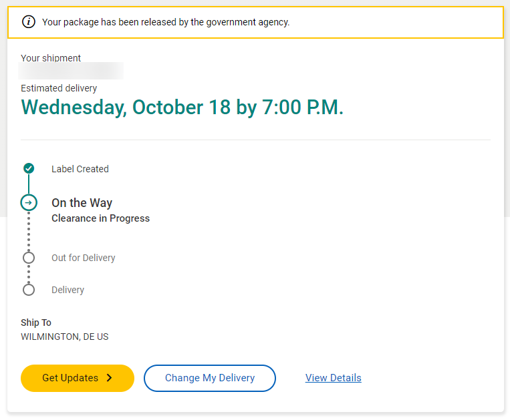Click the Delivery step label
The image size is (510, 420).
[68, 290]
